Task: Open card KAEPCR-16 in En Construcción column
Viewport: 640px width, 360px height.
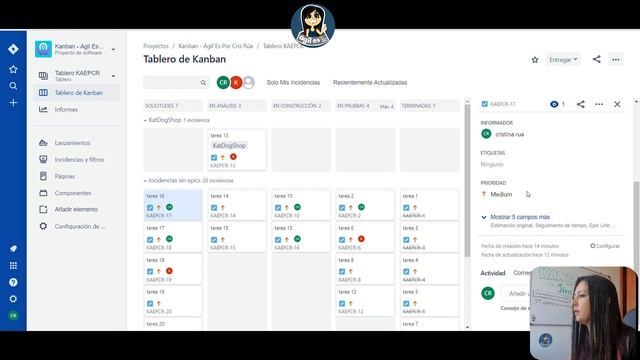Action: point(301,238)
